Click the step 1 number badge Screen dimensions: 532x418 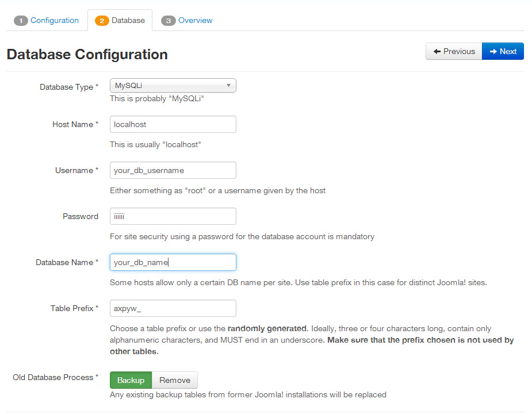pos(21,21)
